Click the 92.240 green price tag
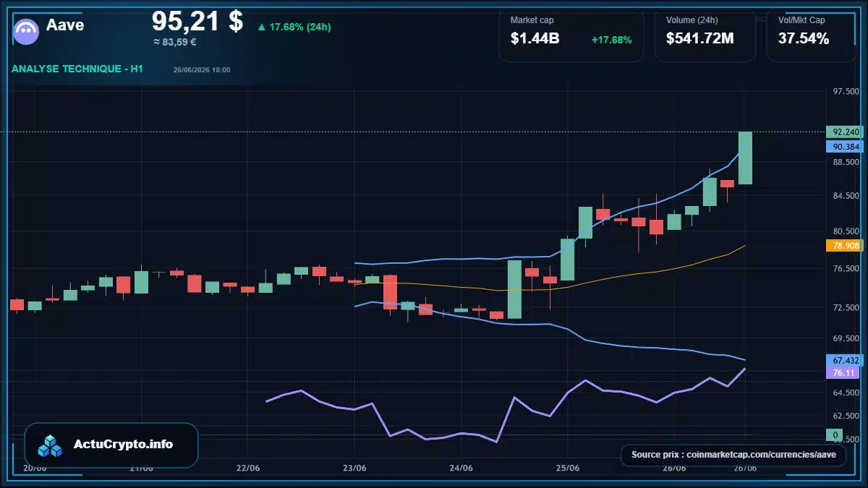Image resolution: width=868 pixels, height=488 pixels. point(844,132)
